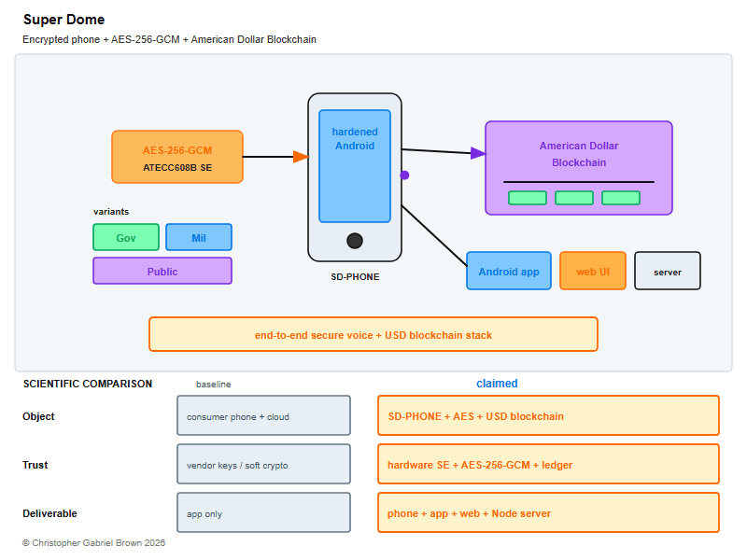Choose the Mil variant box

[199, 237]
